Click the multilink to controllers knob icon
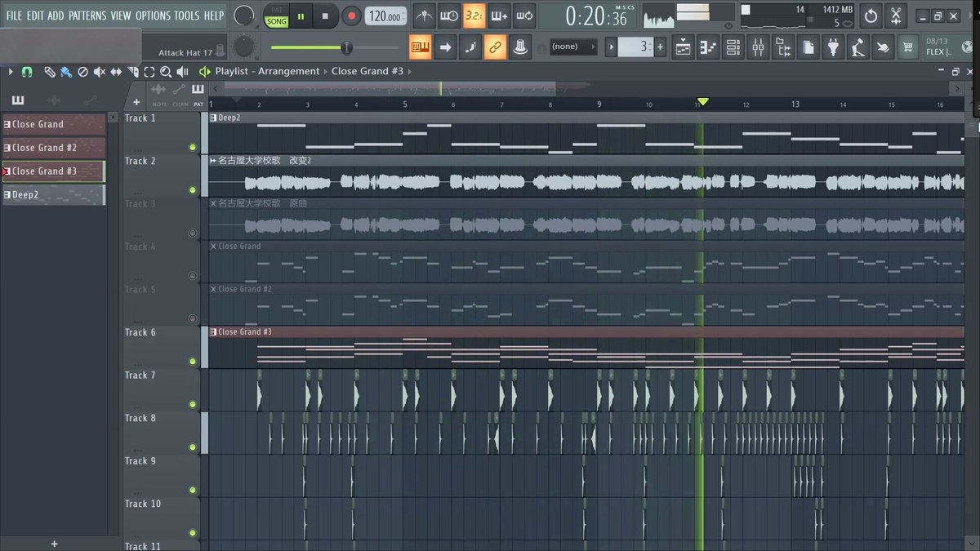The height and width of the screenshot is (551, 980). tap(520, 47)
